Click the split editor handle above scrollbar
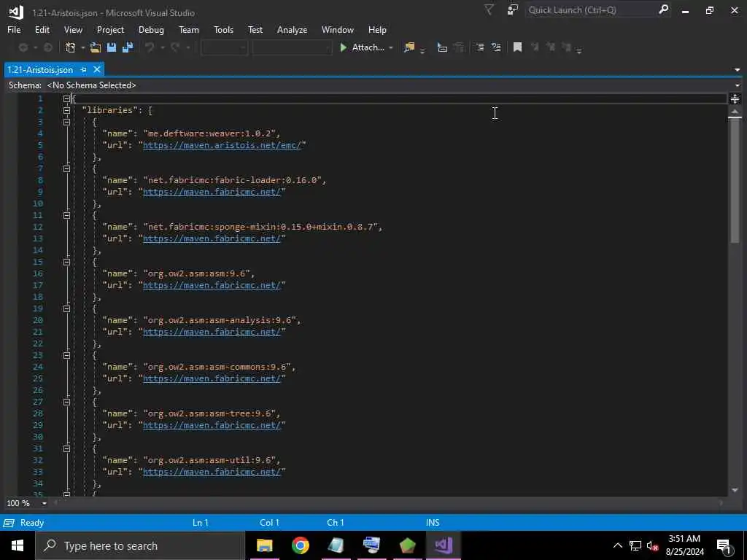The image size is (747, 560). coord(735,98)
